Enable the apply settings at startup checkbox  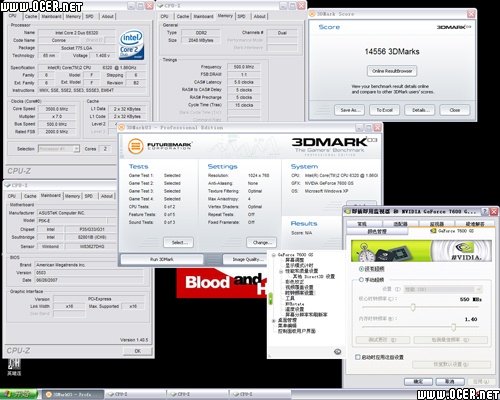pos(358,357)
